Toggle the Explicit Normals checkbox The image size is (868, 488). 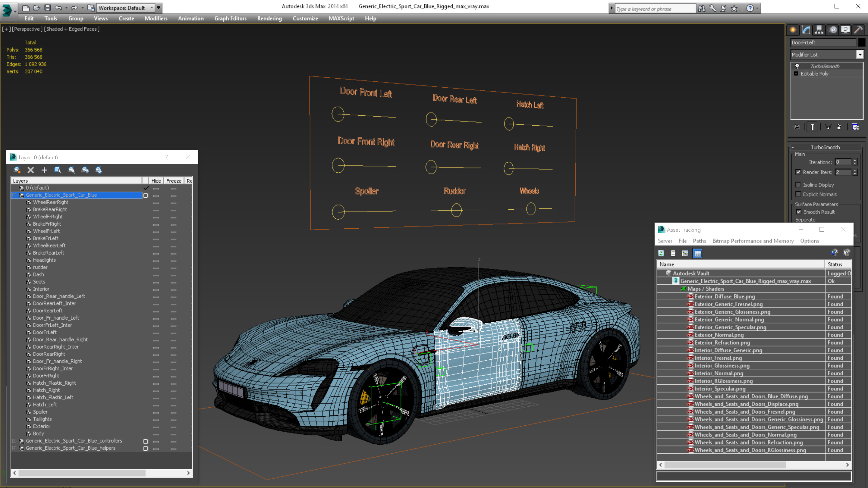pos(798,194)
